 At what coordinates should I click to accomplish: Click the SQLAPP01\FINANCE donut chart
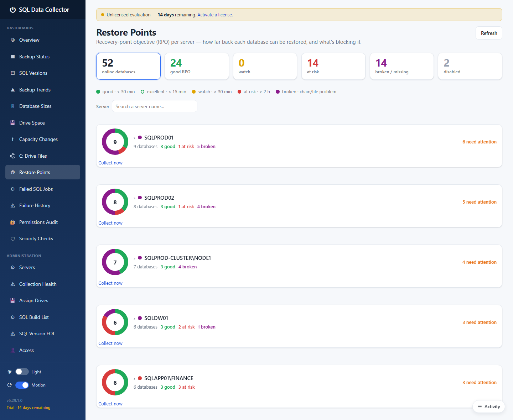coord(115,382)
